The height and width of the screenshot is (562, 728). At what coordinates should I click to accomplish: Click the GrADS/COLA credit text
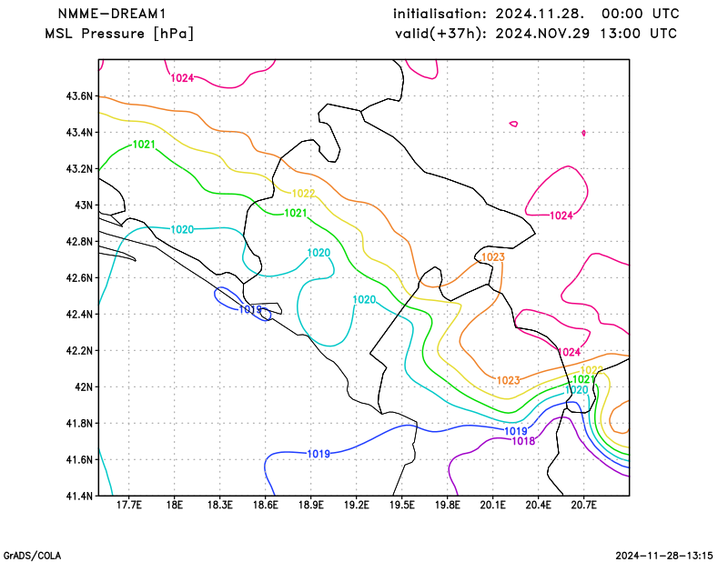[x=32, y=556]
